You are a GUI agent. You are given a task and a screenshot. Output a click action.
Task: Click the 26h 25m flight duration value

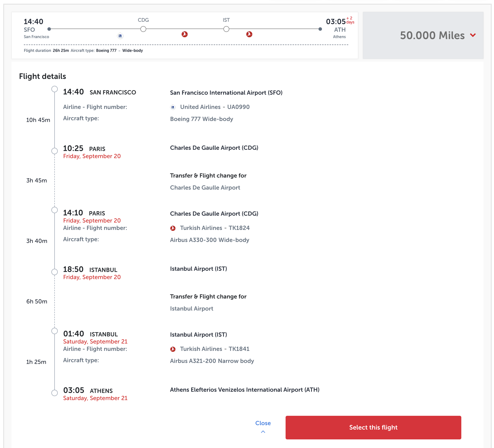tap(61, 50)
